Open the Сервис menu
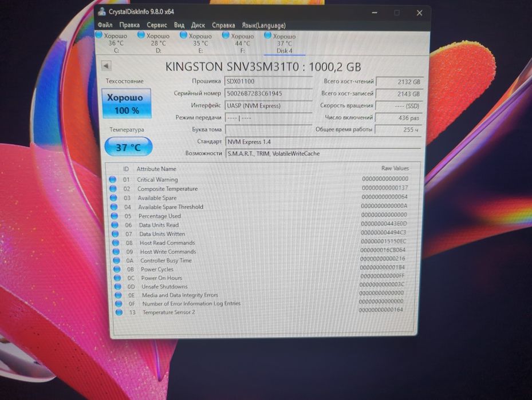Screen dimensions: 532x400 157,25
